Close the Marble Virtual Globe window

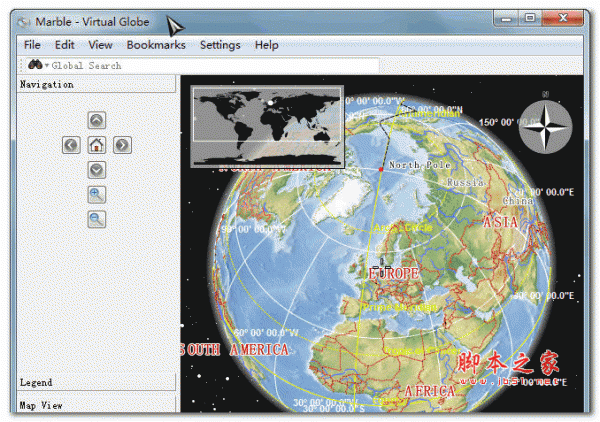[563, 18]
